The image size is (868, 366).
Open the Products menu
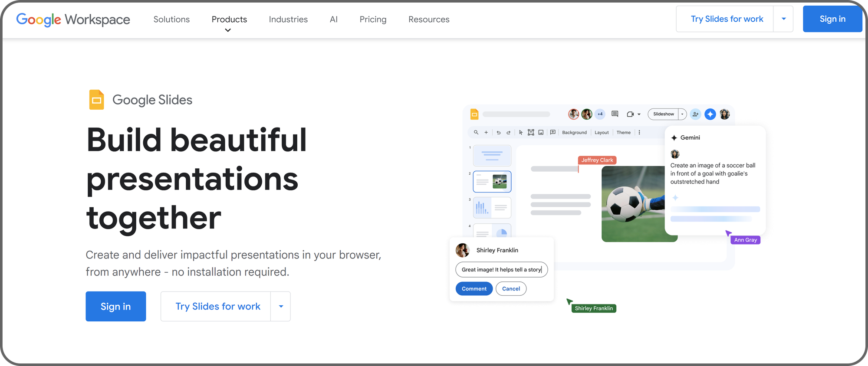click(229, 19)
